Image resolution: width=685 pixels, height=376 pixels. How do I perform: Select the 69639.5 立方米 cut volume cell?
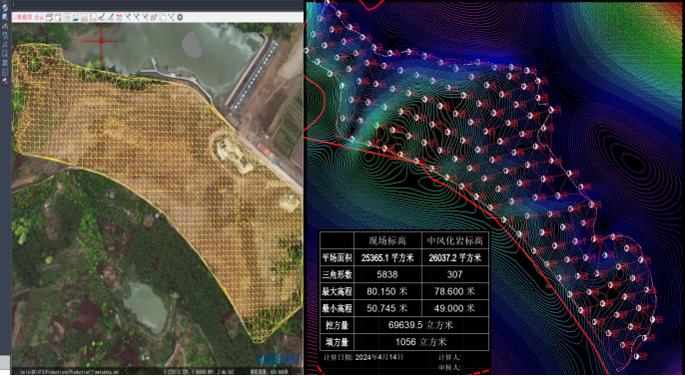point(421,325)
